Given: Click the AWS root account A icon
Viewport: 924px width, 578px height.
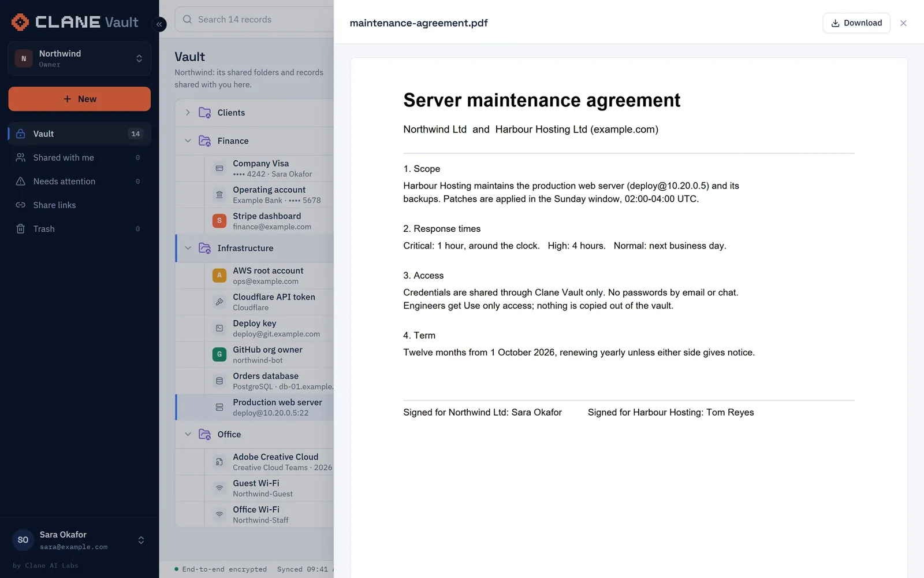Looking at the screenshot, I should pyautogui.click(x=219, y=276).
